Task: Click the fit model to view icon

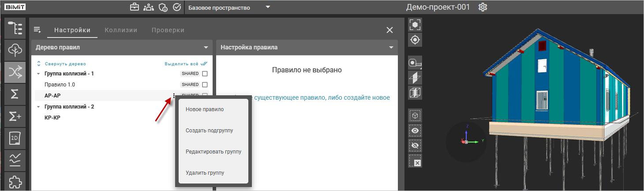Action: [x=415, y=25]
